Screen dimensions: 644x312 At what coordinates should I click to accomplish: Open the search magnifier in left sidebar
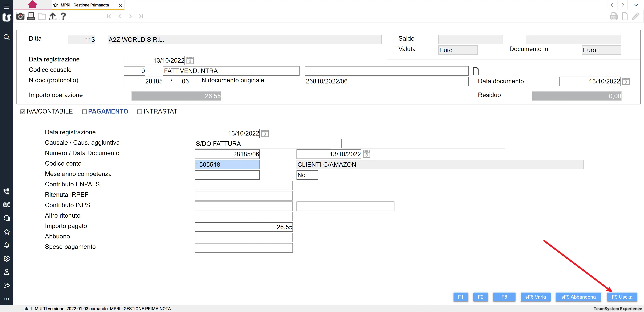point(7,37)
